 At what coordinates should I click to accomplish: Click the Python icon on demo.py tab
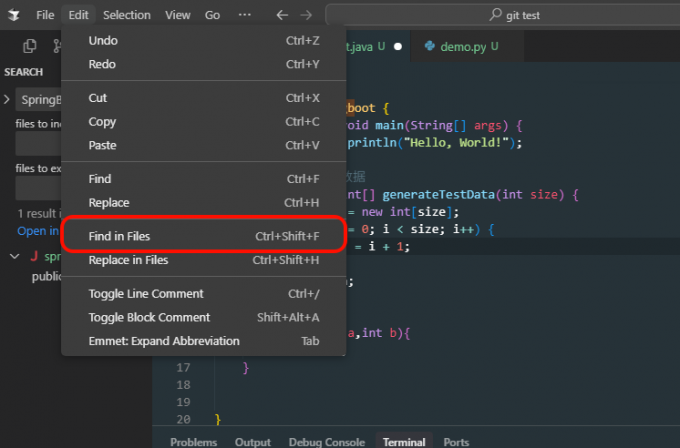[429, 46]
